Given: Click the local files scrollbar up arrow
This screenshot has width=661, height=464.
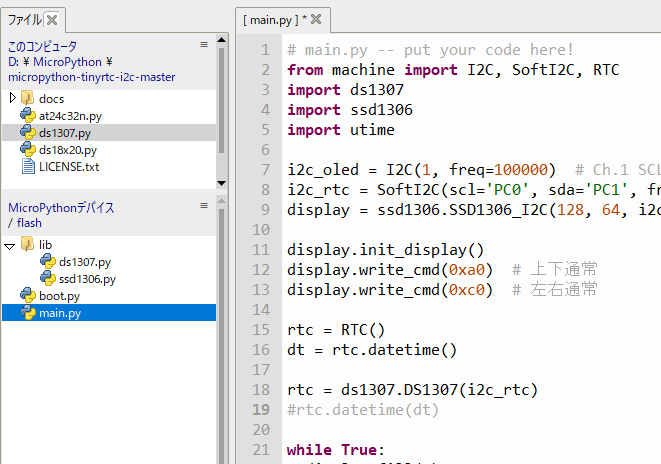Looking at the screenshot, I should tap(221, 40).
